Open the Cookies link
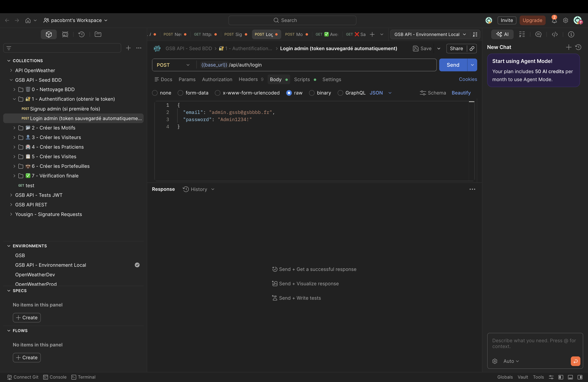588x382 pixels. (x=468, y=79)
